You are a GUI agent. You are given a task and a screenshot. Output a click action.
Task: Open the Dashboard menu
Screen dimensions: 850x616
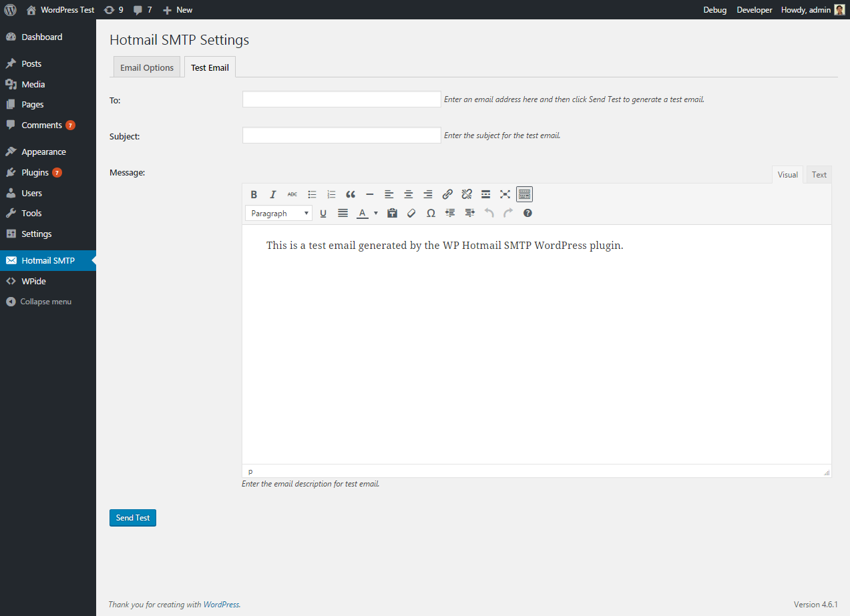pos(48,37)
